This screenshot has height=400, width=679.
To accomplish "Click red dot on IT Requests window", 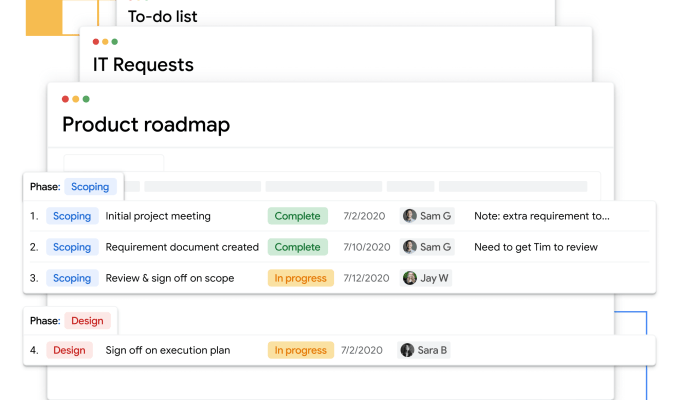I will point(96,42).
